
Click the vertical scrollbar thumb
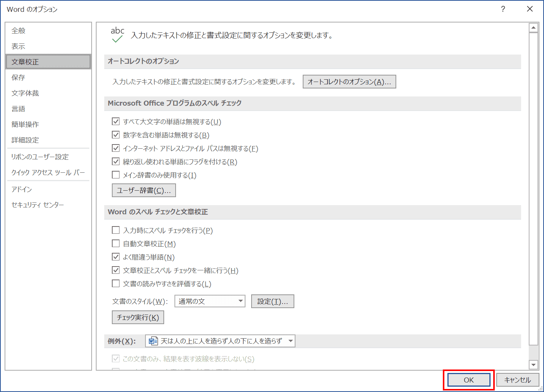click(533, 189)
